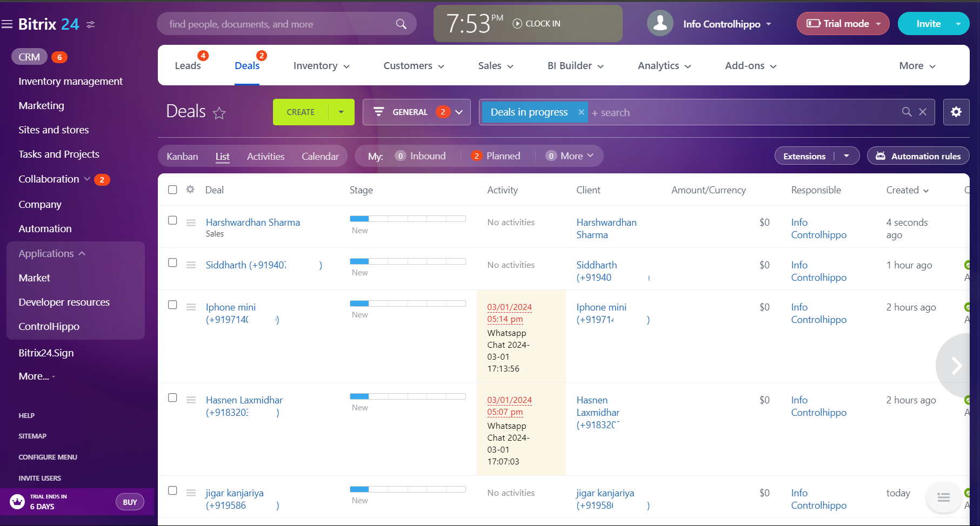The image size is (980, 526).
Task: Expand the GENERAL pipeline dropdown
Action: click(459, 112)
